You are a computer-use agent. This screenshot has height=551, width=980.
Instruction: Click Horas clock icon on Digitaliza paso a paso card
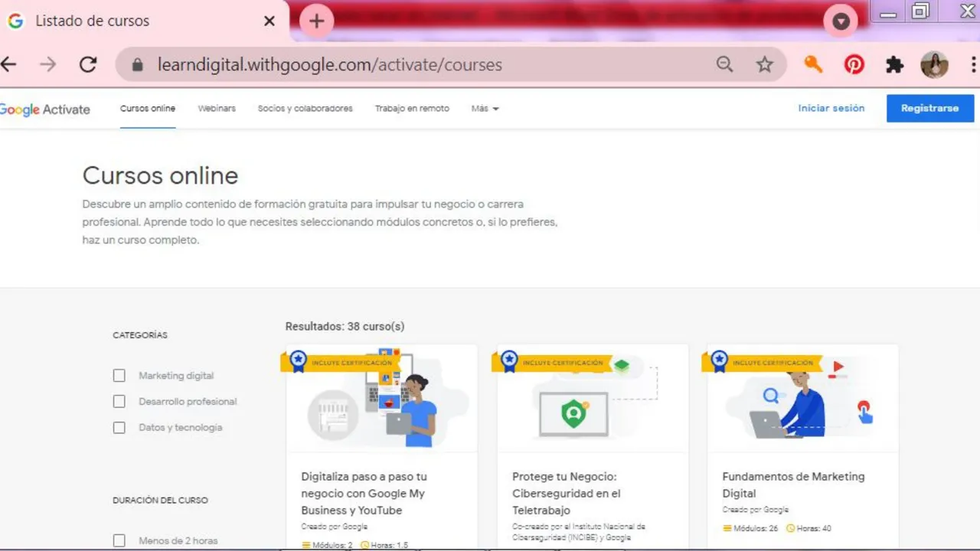click(x=364, y=545)
